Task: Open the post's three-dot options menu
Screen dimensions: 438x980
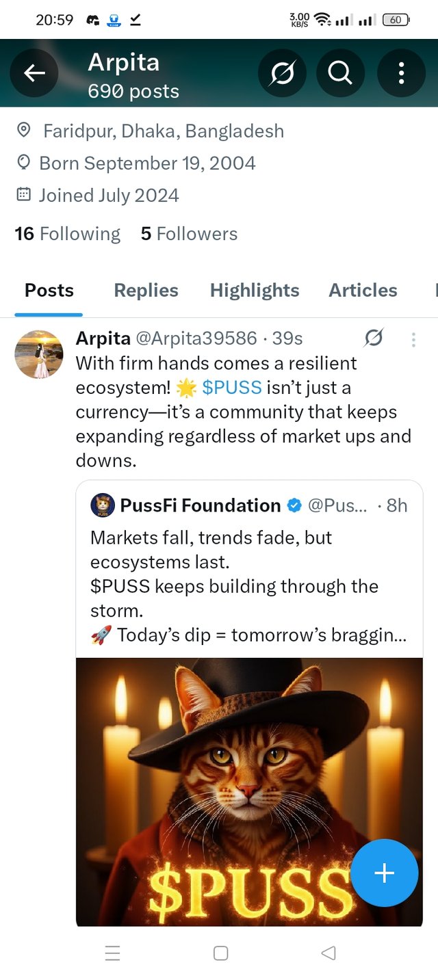Action: 413,339
